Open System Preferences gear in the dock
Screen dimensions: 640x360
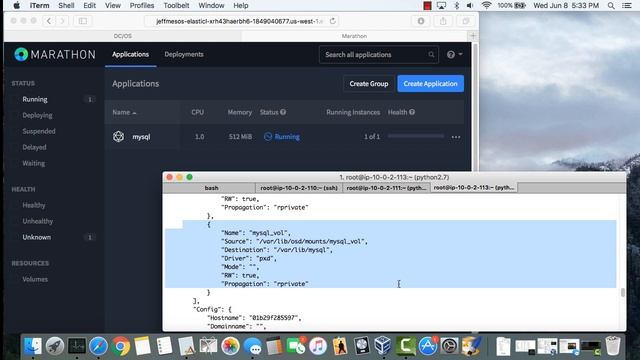click(449, 346)
